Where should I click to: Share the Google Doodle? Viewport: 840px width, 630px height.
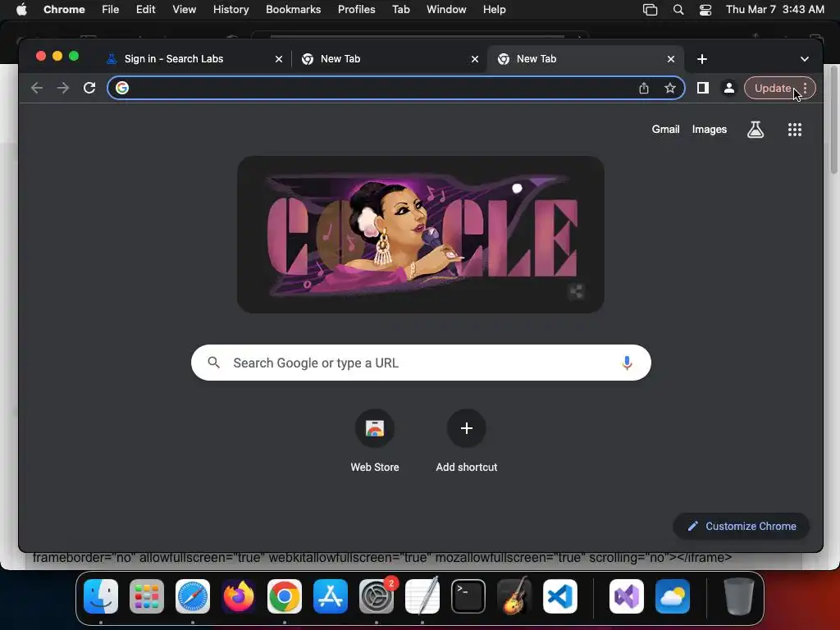click(x=576, y=291)
